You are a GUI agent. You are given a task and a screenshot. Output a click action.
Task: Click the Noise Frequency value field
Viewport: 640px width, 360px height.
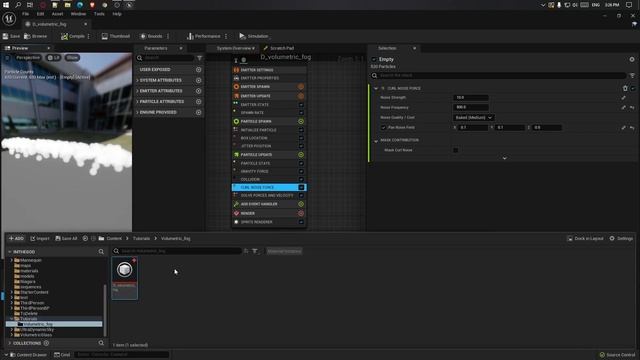click(471, 107)
